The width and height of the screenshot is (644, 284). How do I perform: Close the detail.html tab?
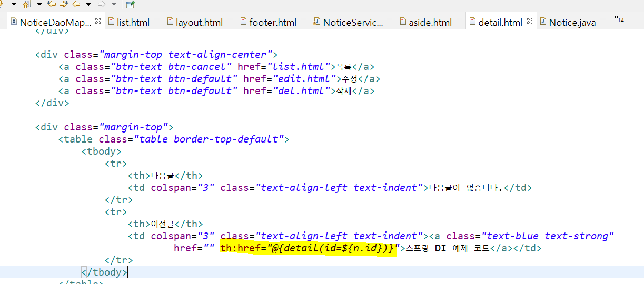pyautogui.click(x=529, y=22)
